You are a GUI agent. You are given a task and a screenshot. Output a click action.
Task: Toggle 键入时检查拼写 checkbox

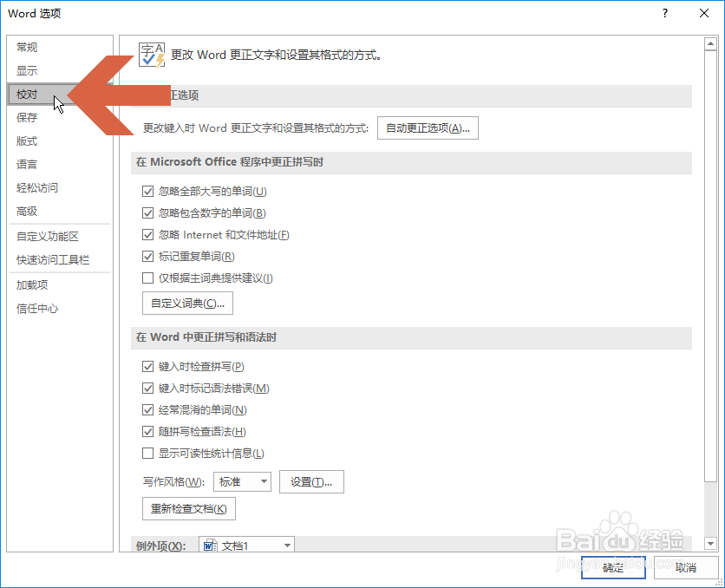pos(148,367)
